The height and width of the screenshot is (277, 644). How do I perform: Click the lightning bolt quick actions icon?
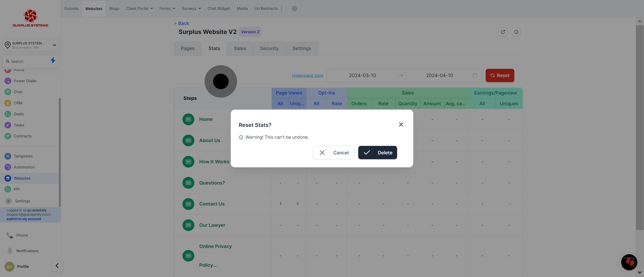(x=53, y=61)
